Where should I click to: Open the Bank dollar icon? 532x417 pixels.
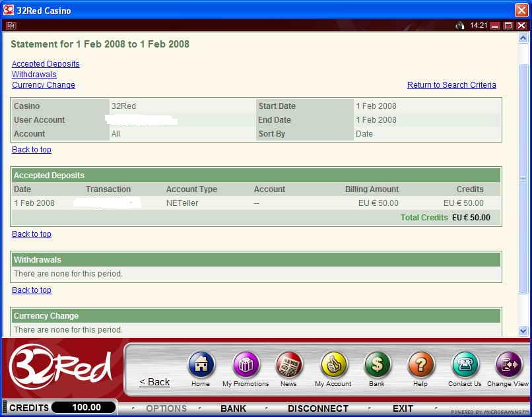click(x=378, y=365)
